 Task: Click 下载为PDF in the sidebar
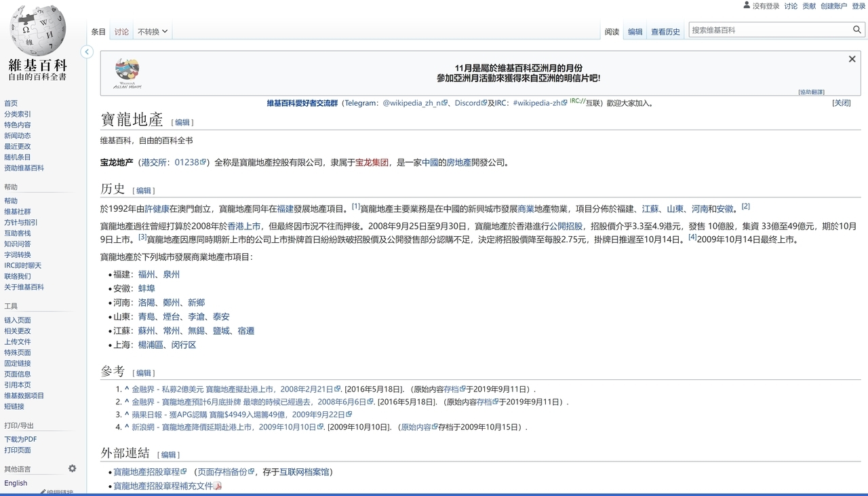pyautogui.click(x=20, y=439)
